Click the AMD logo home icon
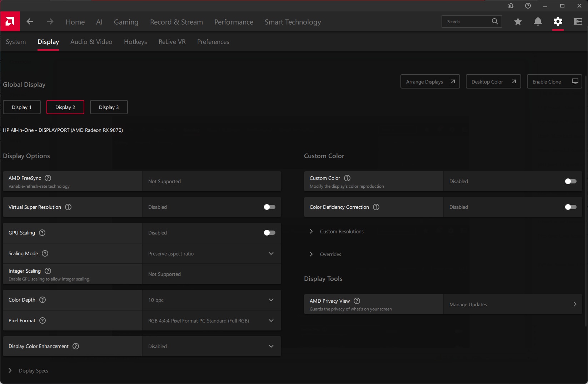Screen dimensions: 588x384 10,21
